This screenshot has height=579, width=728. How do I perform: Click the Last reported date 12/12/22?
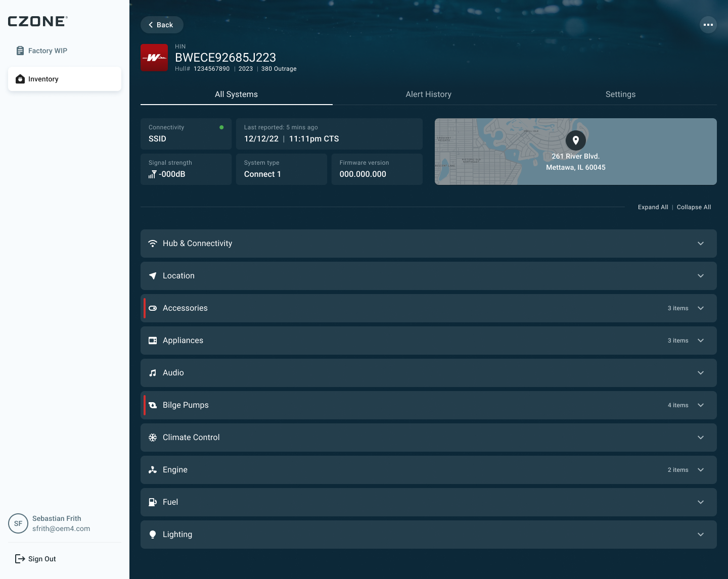(x=261, y=139)
